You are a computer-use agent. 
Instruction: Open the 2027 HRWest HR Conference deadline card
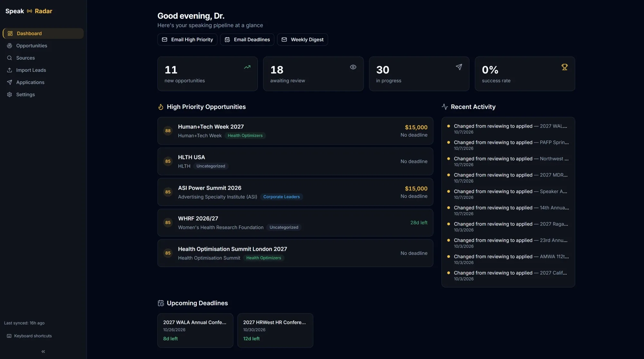[x=275, y=331]
